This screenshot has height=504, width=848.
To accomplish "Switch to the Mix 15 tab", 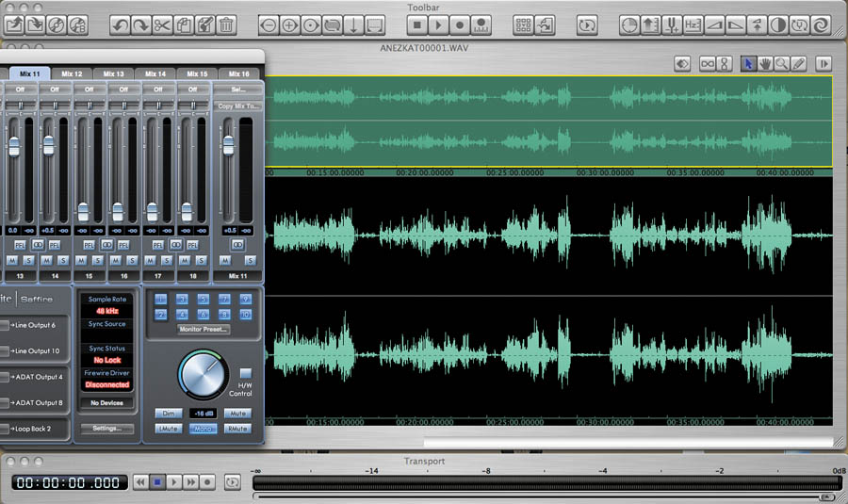I will click(197, 73).
